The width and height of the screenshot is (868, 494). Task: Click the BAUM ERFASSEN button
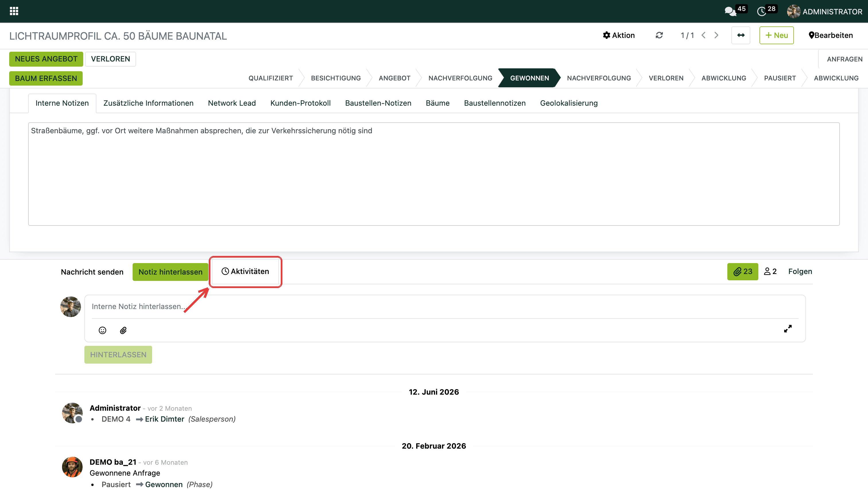pyautogui.click(x=46, y=78)
